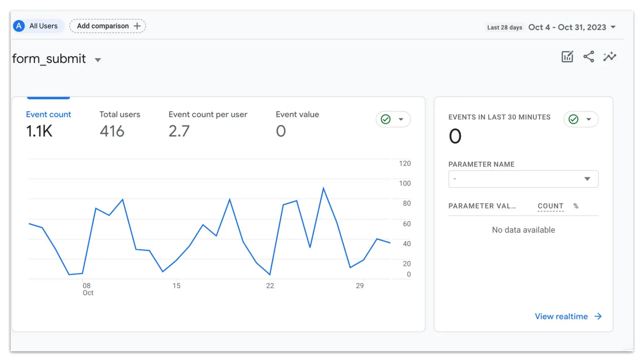Open the View realtime link

pyautogui.click(x=561, y=316)
